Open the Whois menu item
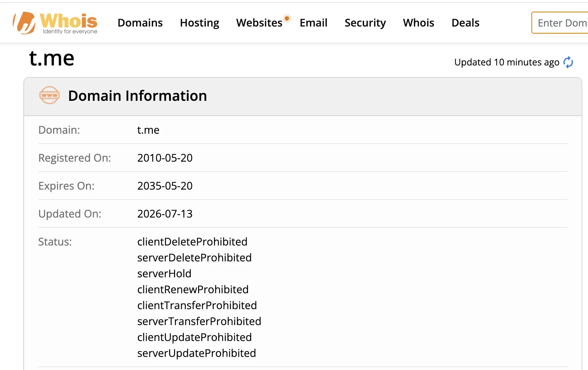Screen dimensions: 588x370 419,23
